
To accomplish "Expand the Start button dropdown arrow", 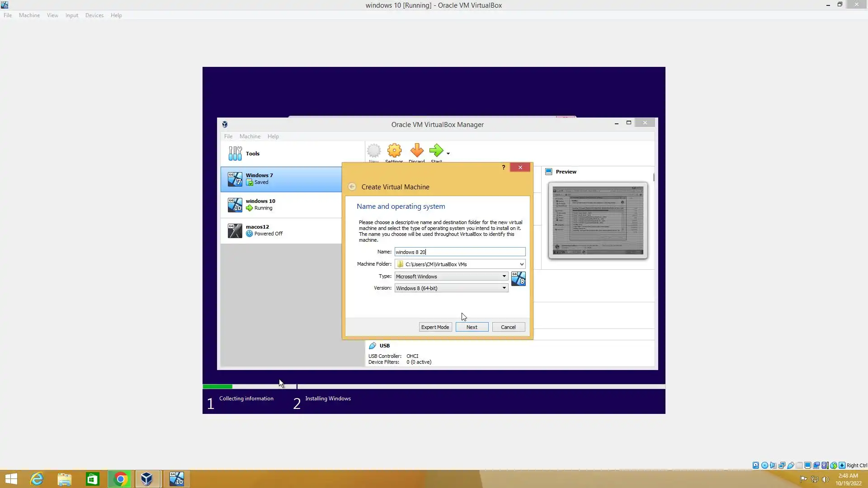I will coord(448,154).
